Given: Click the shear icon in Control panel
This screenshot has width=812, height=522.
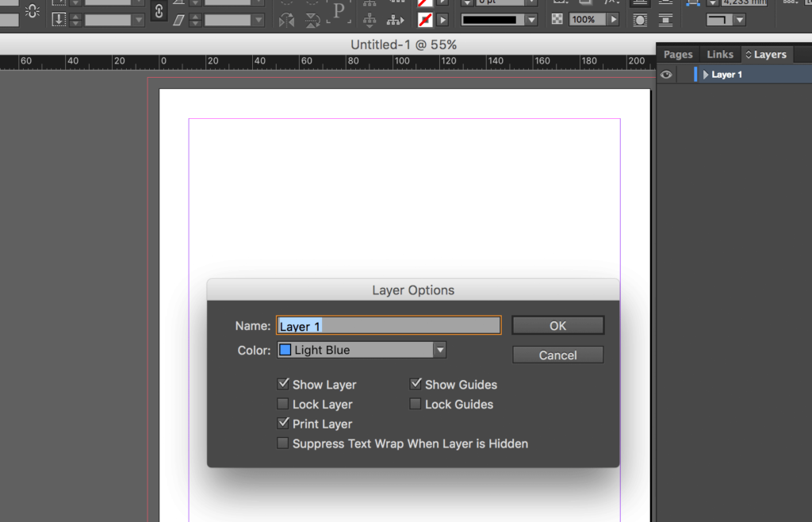Looking at the screenshot, I should click(178, 20).
